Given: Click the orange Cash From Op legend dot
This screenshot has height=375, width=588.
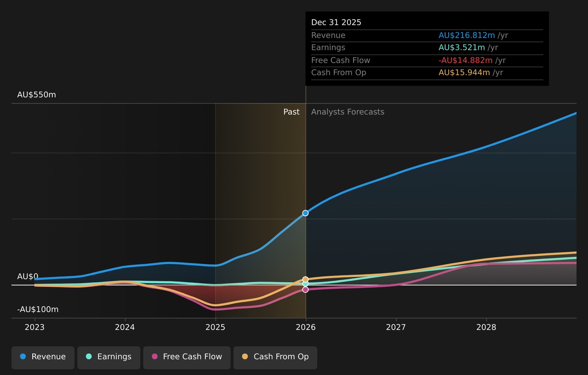Looking at the screenshot, I should [x=245, y=357].
